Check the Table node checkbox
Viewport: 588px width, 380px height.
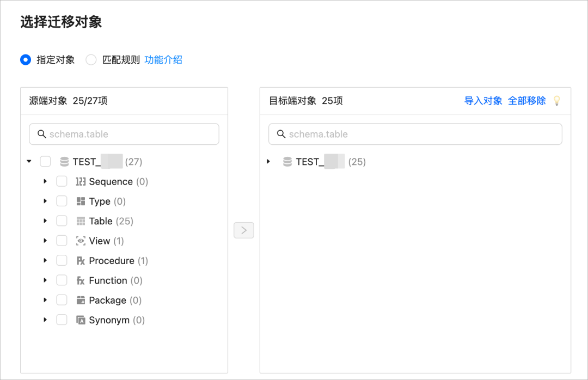62,220
